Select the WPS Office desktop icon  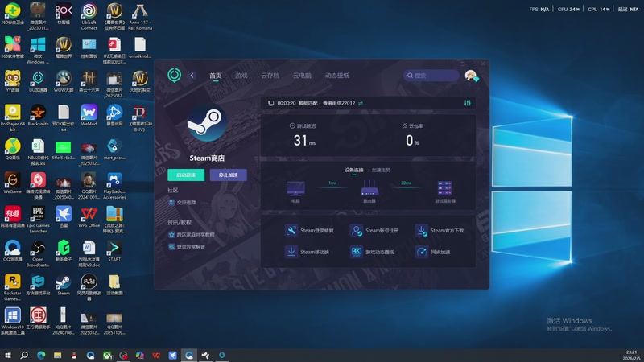89,217
